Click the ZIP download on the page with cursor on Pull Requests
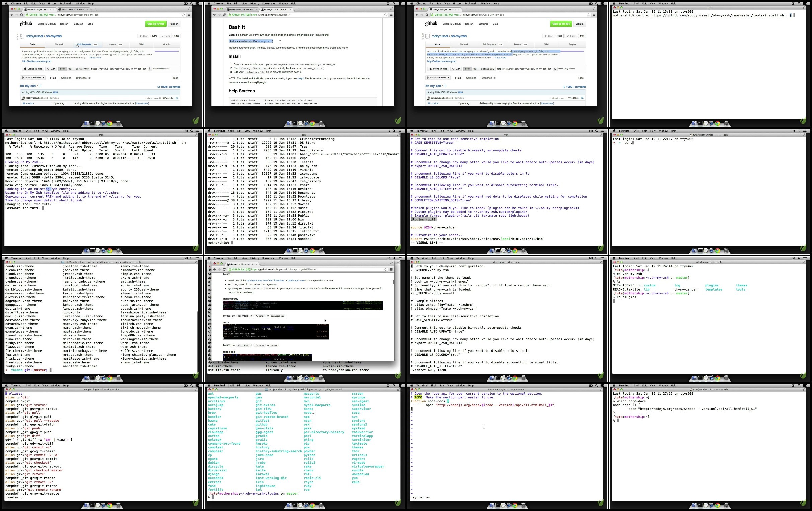This screenshot has height=511, width=812. coord(51,69)
